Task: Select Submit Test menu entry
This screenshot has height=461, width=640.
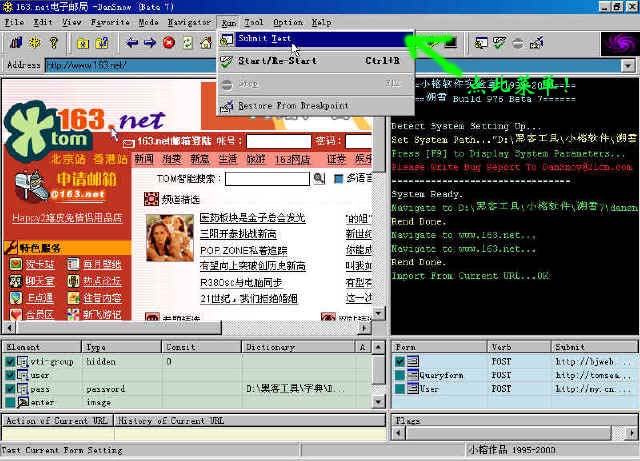Action: click(316, 39)
